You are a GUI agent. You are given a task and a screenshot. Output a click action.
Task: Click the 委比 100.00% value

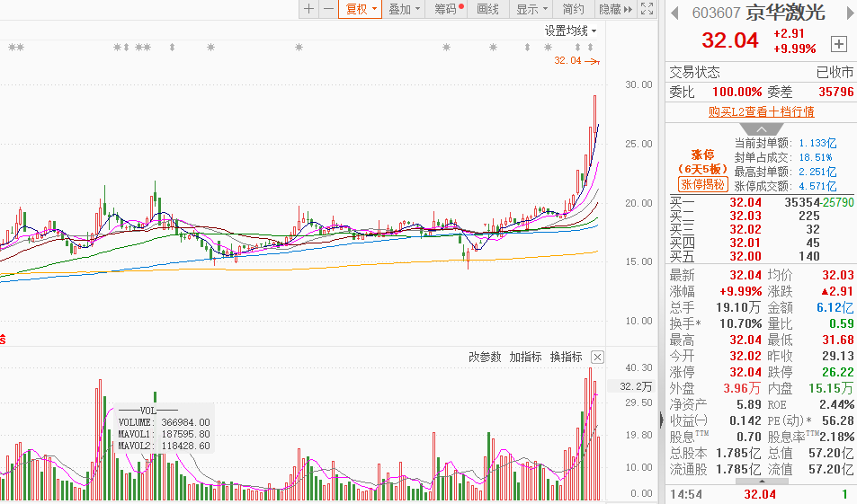736,92
